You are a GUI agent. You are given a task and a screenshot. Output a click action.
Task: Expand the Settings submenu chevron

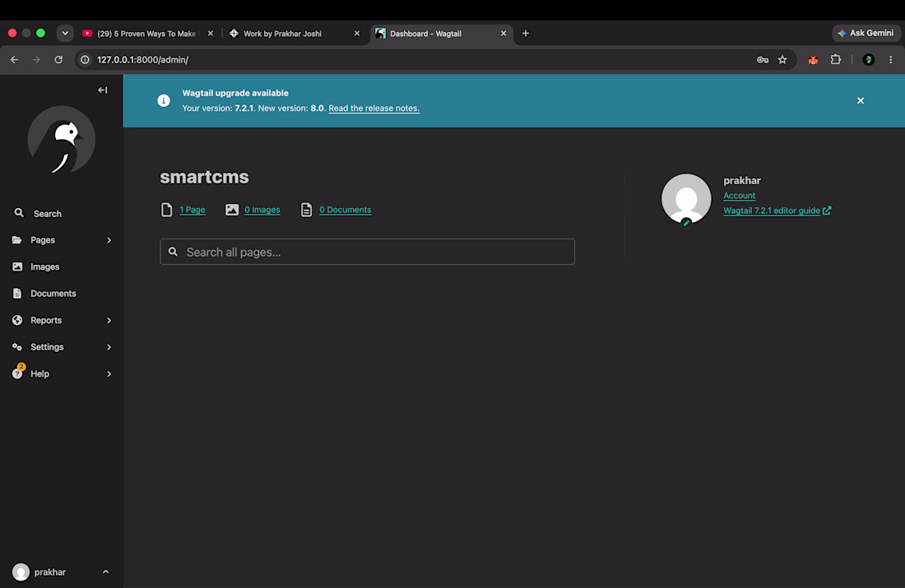pyautogui.click(x=109, y=347)
